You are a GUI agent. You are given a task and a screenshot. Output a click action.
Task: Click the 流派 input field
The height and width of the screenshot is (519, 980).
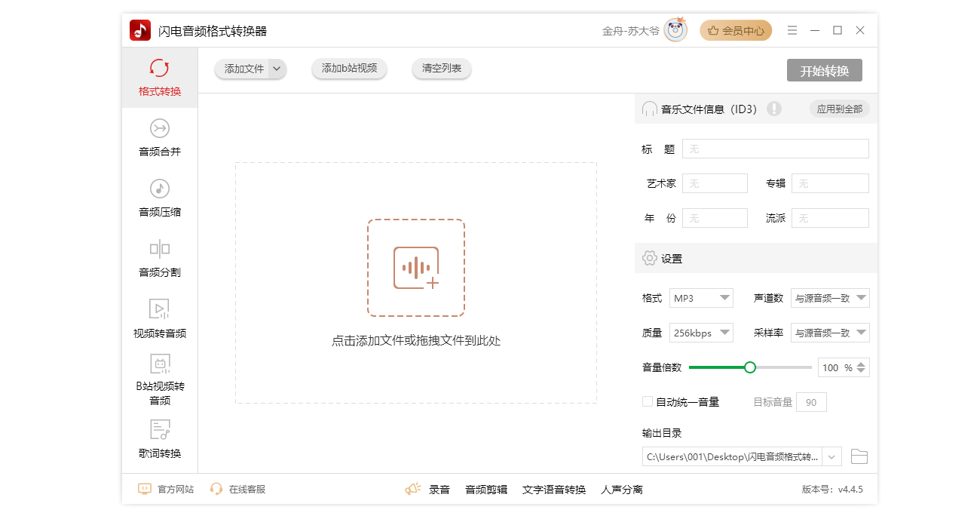tap(830, 218)
